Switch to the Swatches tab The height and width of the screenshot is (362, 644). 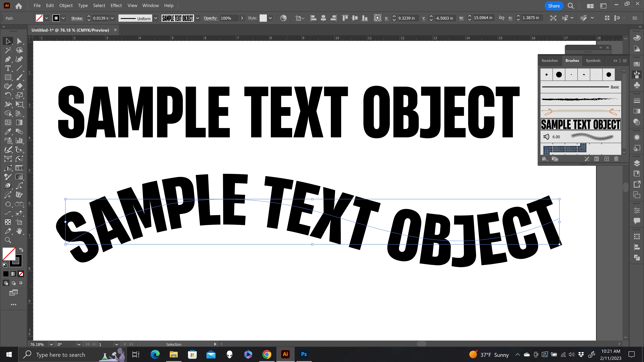pyautogui.click(x=550, y=61)
